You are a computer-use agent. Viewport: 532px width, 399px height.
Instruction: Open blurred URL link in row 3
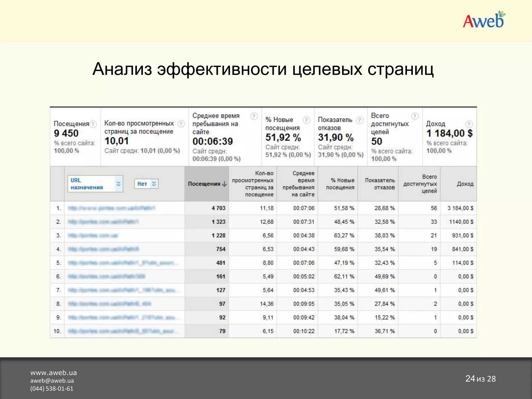click(93, 236)
